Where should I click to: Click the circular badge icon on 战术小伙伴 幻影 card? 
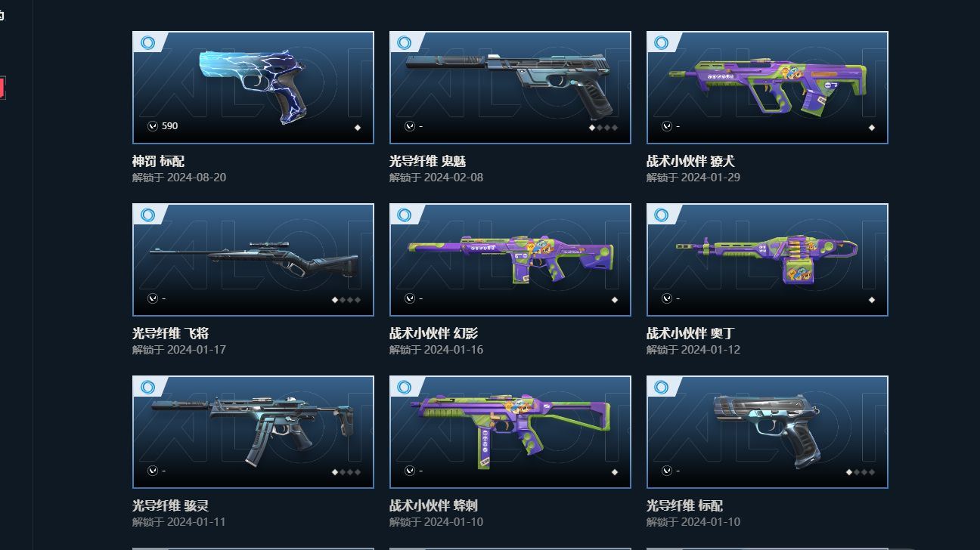[x=405, y=215]
